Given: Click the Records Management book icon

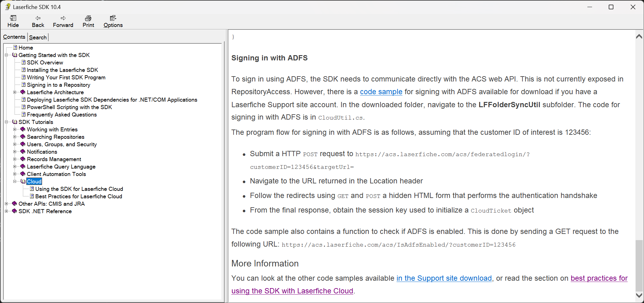Looking at the screenshot, I should pyautogui.click(x=23, y=159).
